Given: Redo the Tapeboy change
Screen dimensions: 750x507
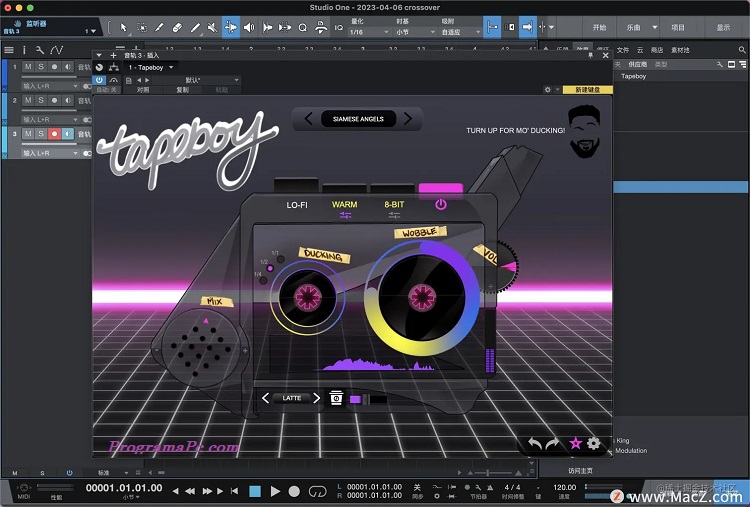Looking at the screenshot, I should (552, 444).
